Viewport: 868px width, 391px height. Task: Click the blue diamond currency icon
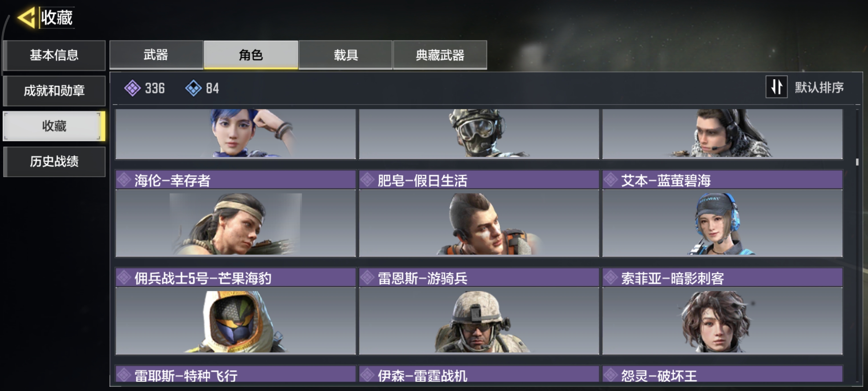pos(193,88)
